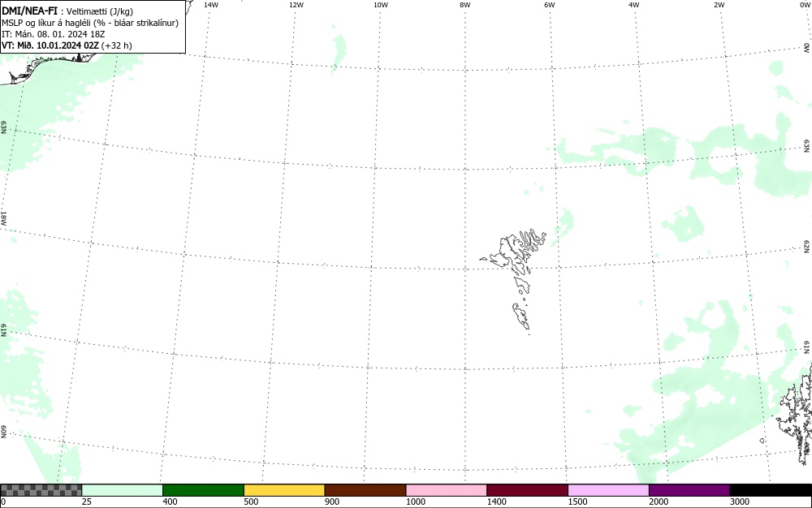Click the light green 25–400 legend swatch

point(123,490)
